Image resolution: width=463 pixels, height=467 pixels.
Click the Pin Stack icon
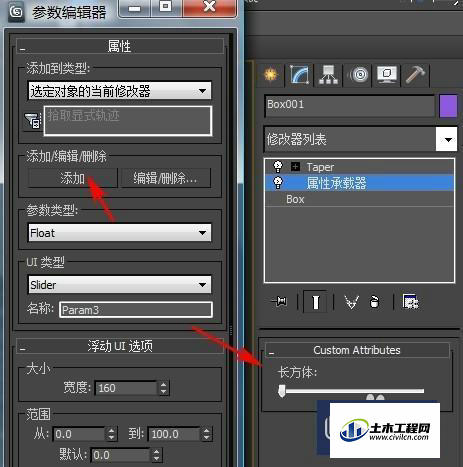click(279, 302)
